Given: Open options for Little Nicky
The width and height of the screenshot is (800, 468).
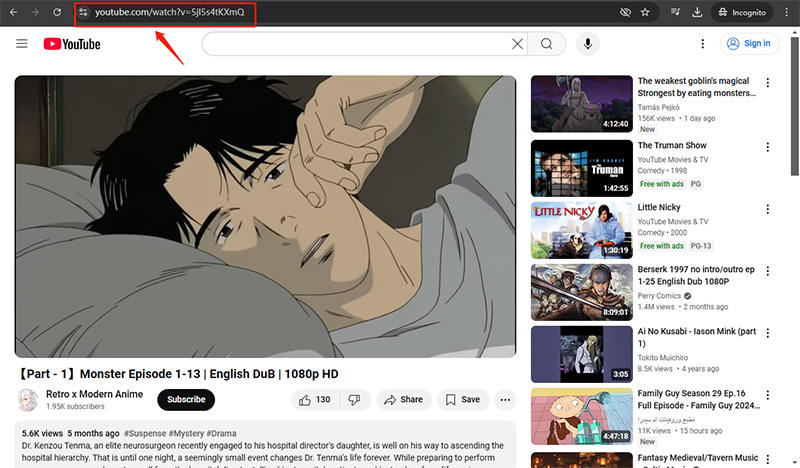Looking at the screenshot, I should tap(768, 209).
